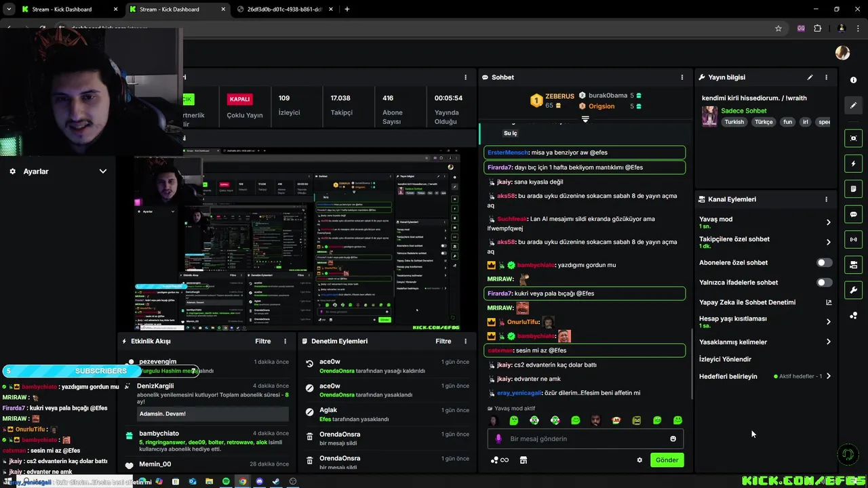This screenshot has height=488, width=868.
Task: Open Etkinlik Akışı panel three-dot menu
Action: pyautogui.click(x=285, y=341)
